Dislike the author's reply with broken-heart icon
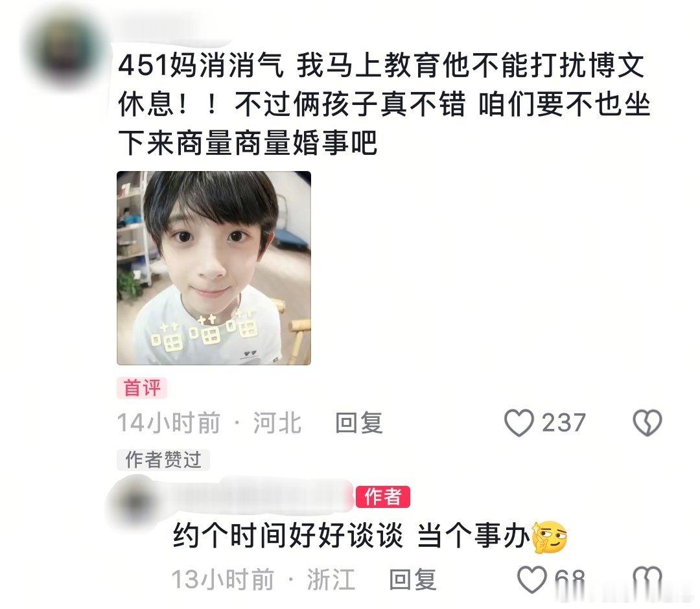Image resolution: width=700 pixels, height=609 pixels. pyautogui.click(x=647, y=579)
